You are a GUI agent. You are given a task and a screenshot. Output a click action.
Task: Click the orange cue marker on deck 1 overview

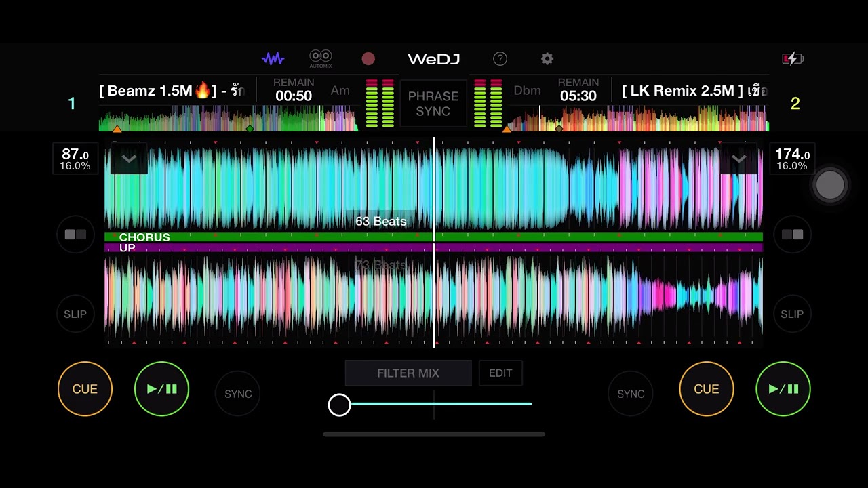tap(117, 128)
